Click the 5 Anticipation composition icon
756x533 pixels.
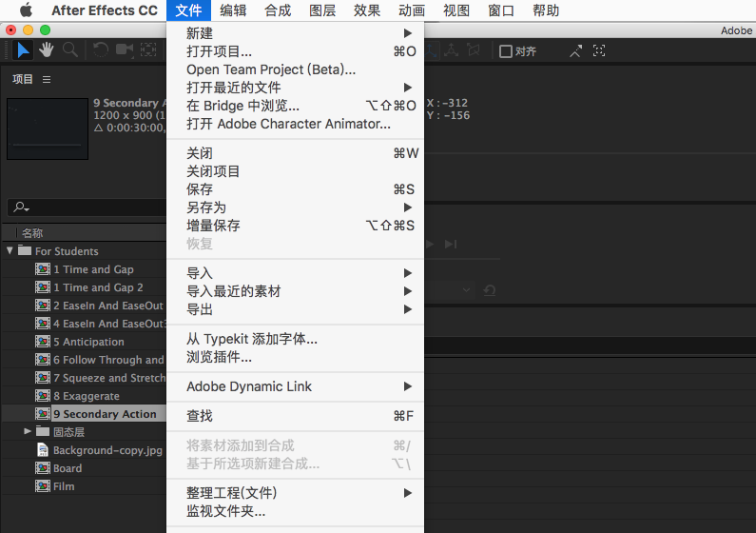[x=43, y=342]
